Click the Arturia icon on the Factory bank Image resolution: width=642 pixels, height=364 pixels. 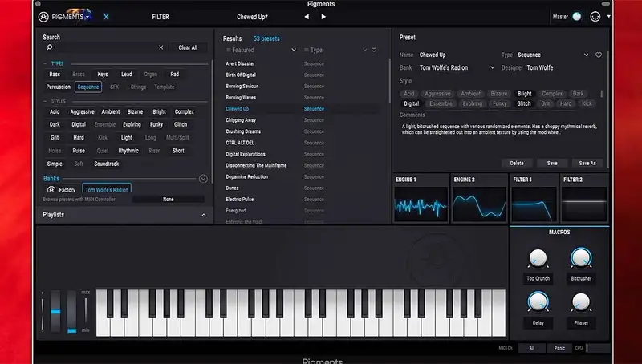click(x=51, y=190)
